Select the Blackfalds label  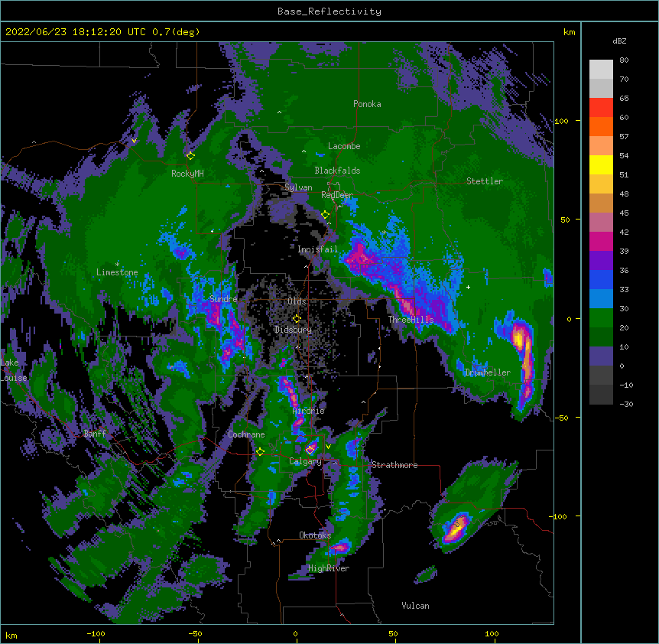point(337,171)
